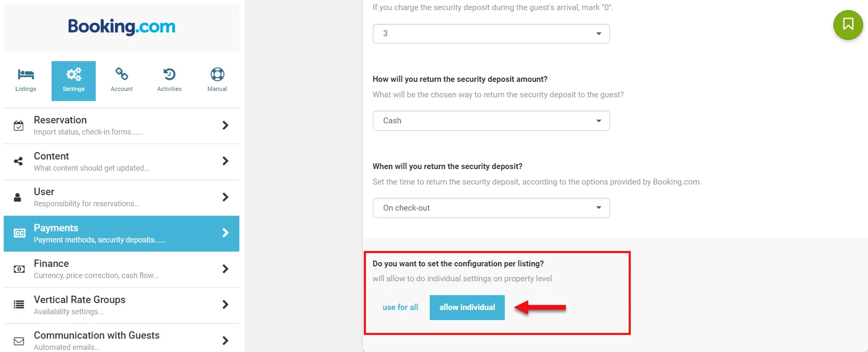Select the Settings gears icon

point(73,74)
